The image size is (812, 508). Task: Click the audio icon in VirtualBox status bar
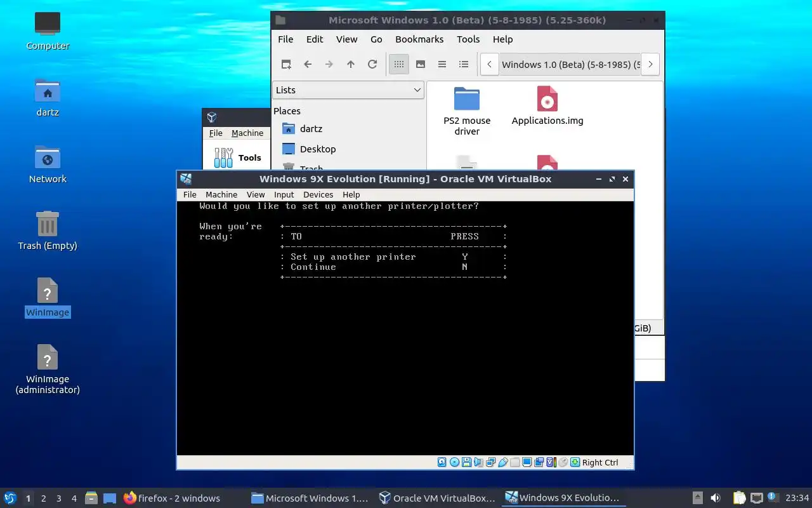[x=478, y=462]
